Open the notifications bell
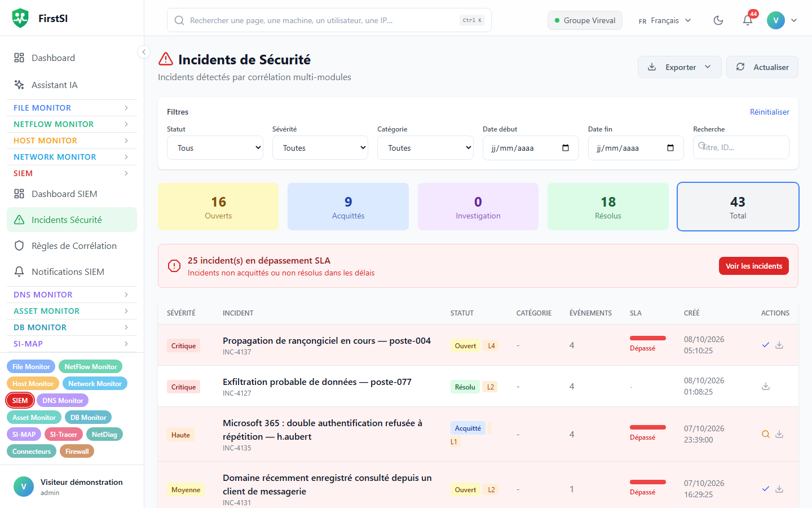The width and height of the screenshot is (812, 508). click(x=748, y=20)
